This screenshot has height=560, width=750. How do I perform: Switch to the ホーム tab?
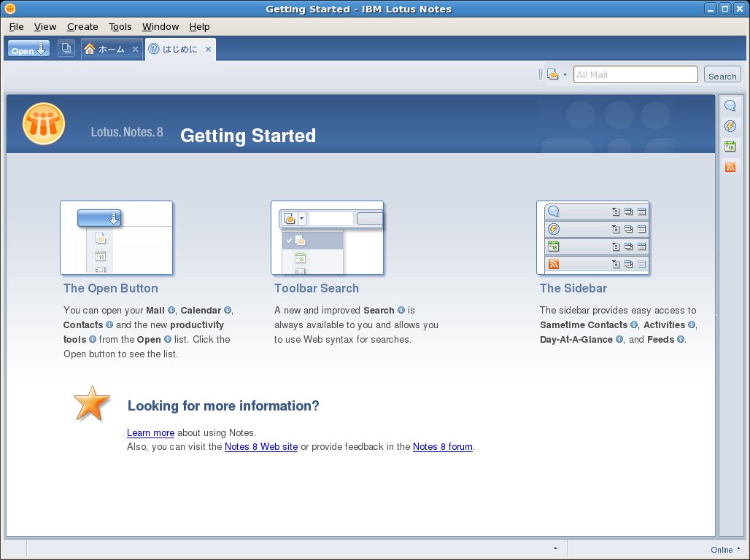click(x=112, y=49)
